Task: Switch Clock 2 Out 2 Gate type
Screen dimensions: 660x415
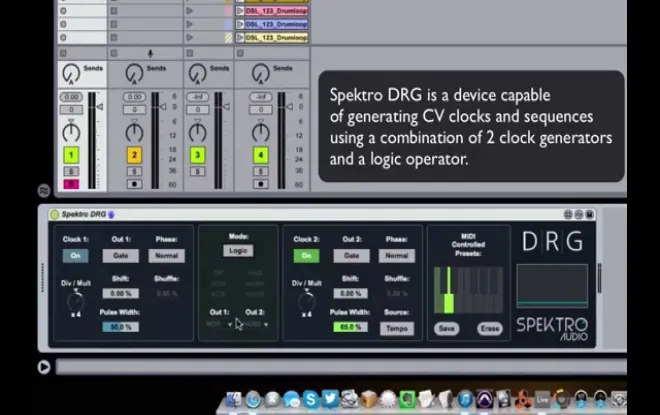Action: pos(351,255)
